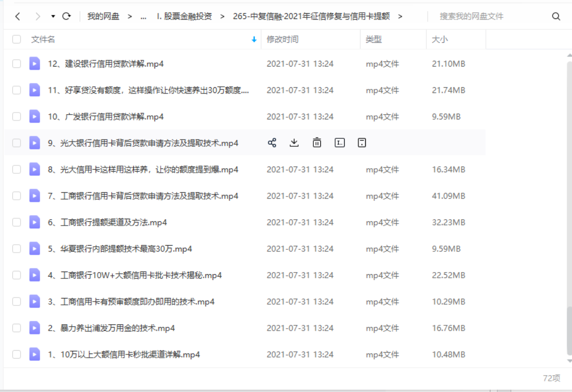Check the box for 9、光大银行信用卡 file
The height and width of the screenshot is (392, 572).
[x=16, y=143]
